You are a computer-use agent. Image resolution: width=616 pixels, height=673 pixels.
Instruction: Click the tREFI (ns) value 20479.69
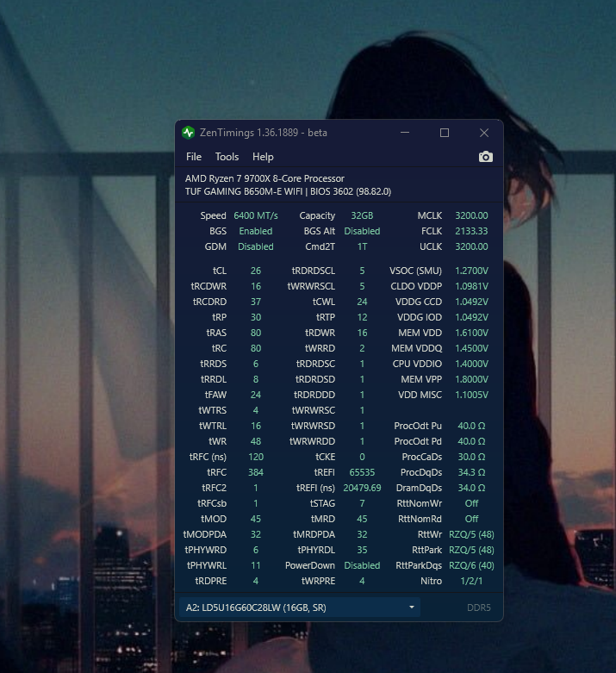point(362,488)
